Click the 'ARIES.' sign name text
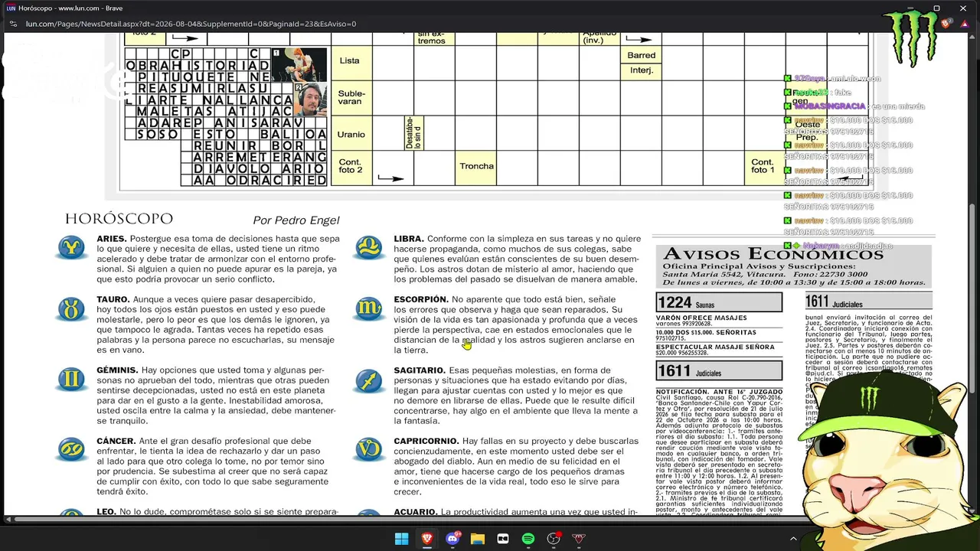This screenshot has width=980, height=551. 111,239
